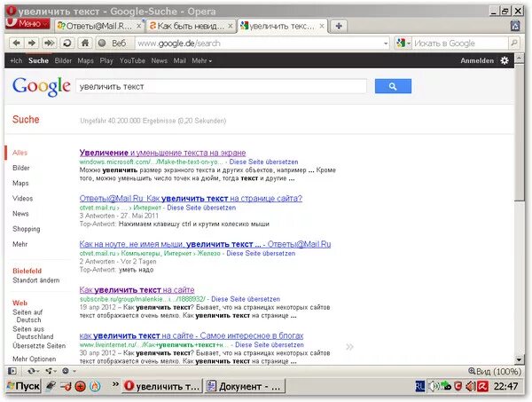Close the Как быть невид... tab
Image resolution: width=532 pixels, height=402 pixels.
click(231, 26)
